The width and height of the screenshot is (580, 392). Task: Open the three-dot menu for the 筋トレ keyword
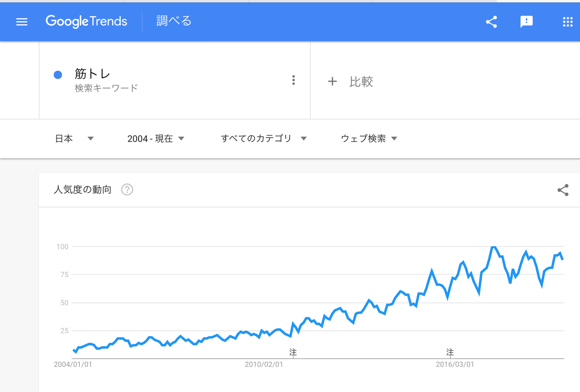(x=293, y=80)
